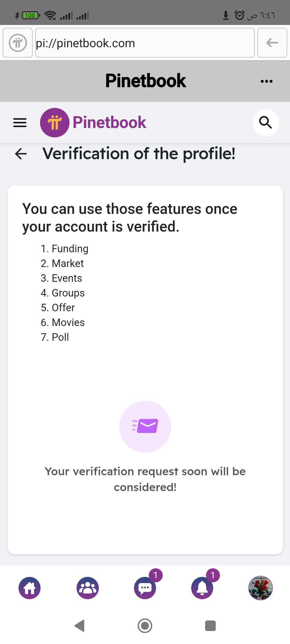Tap the search magnifier icon
Viewport: 290px width, 644px height.
pyautogui.click(x=266, y=123)
